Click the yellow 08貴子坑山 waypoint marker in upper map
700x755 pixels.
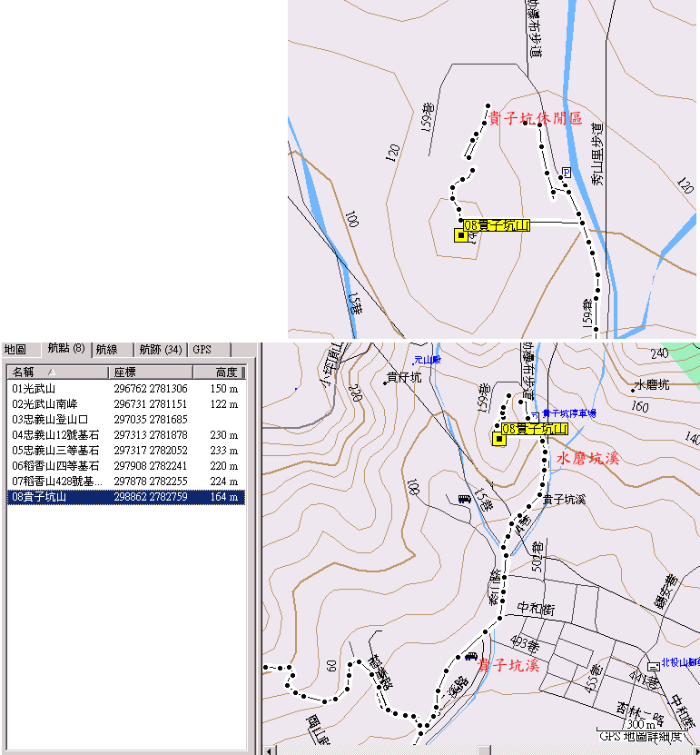461,235
